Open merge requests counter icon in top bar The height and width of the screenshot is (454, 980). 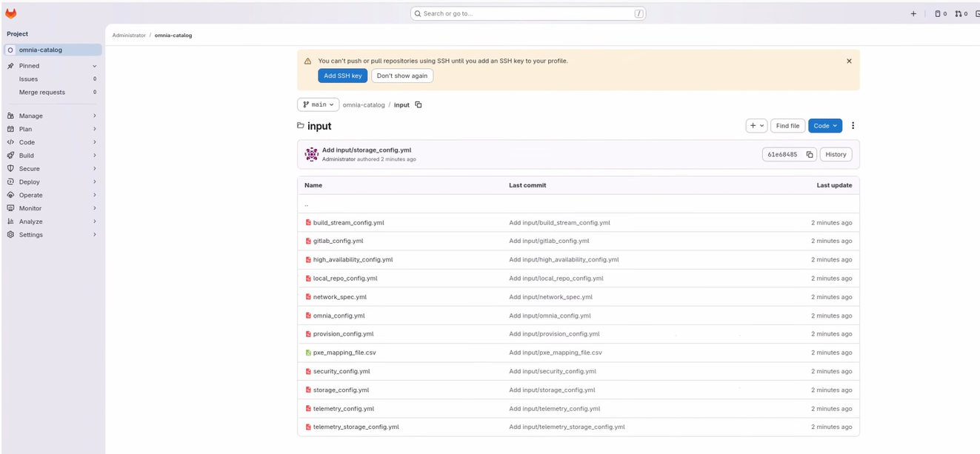click(x=961, y=13)
